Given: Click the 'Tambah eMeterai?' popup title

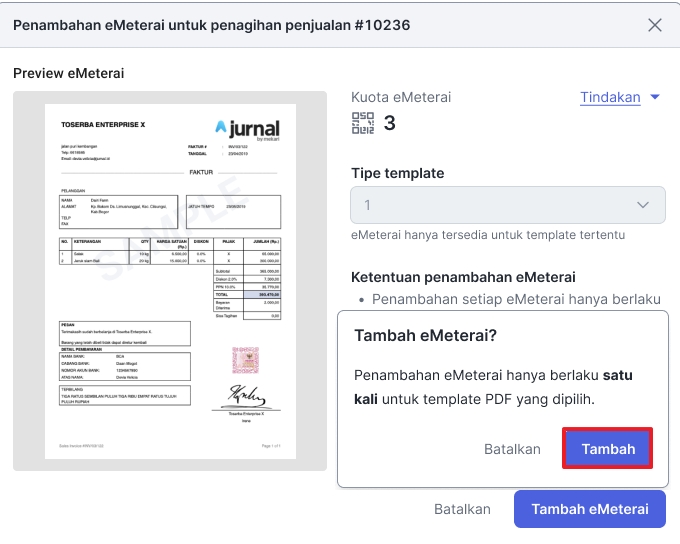Looking at the screenshot, I should [425, 335].
